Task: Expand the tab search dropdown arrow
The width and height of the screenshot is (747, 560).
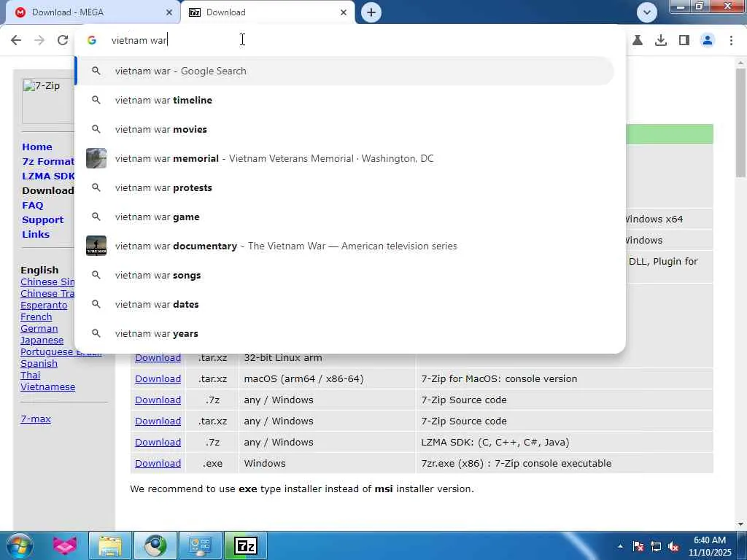Action: (647, 12)
